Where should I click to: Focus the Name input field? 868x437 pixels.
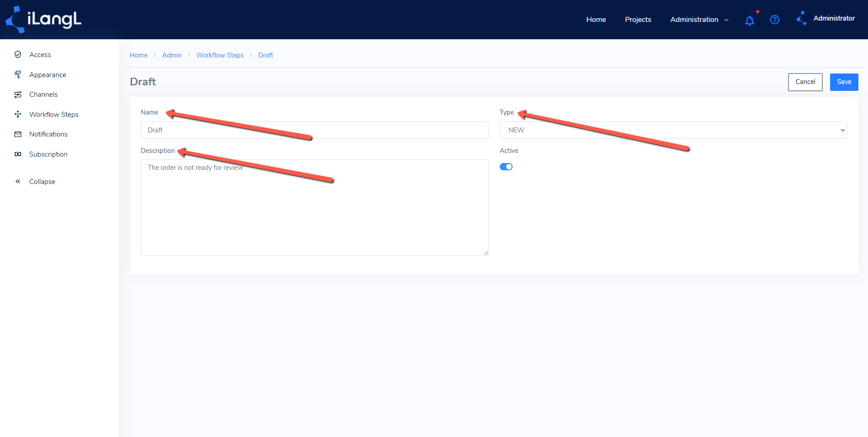tap(315, 130)
